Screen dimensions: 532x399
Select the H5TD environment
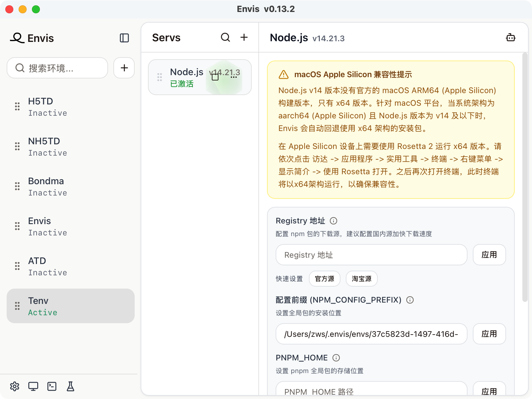coord(70,106)
